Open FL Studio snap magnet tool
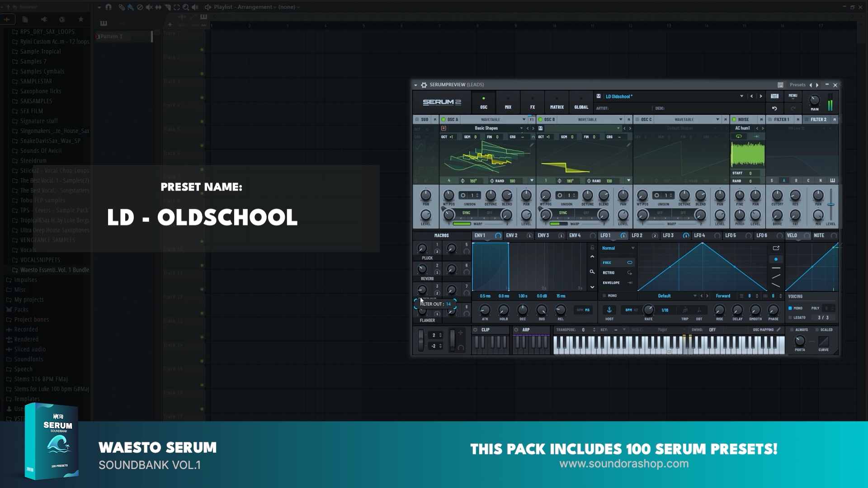 (x=108, y=7)
